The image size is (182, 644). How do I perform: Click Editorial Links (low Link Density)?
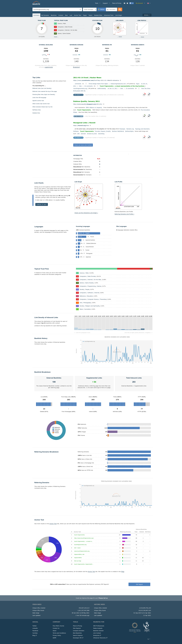[42, 88]
